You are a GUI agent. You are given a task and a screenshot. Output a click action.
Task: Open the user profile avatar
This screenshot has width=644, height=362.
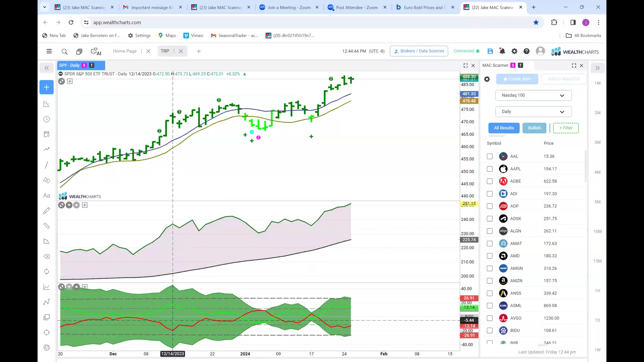tap(540, 51)
